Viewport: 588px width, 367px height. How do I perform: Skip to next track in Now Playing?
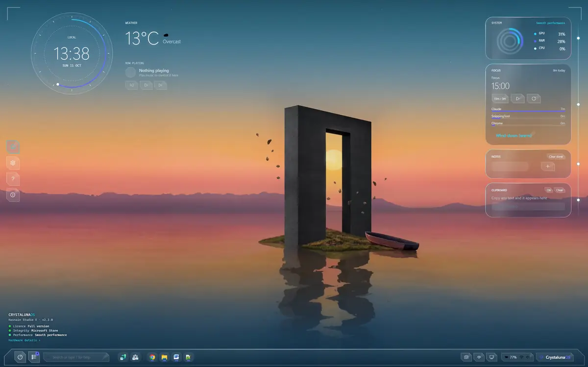[161, 85]
